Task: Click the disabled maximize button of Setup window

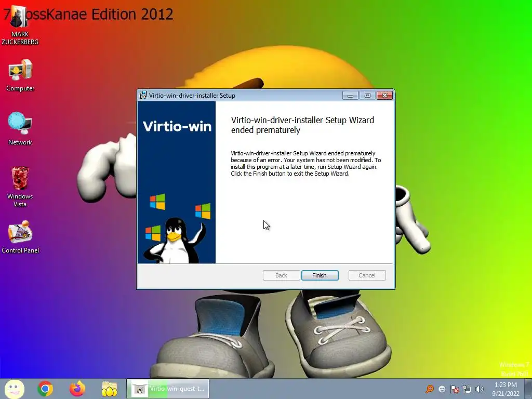Action: click(367, 96)
